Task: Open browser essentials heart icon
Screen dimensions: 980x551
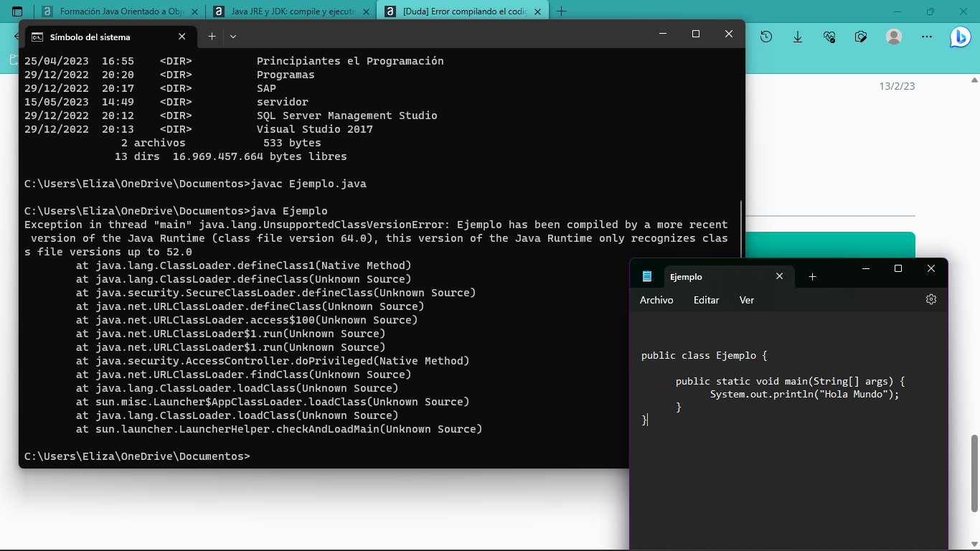Action: tap(829, 37)
